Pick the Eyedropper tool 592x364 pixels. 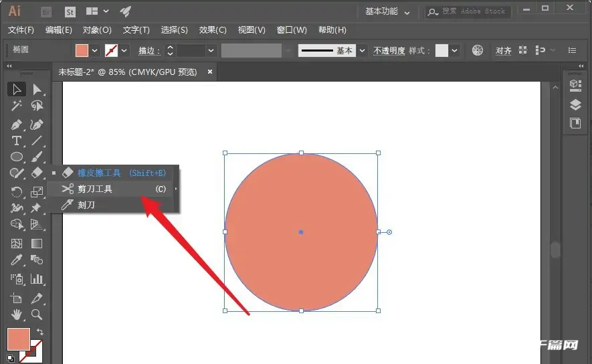(17, 260)
